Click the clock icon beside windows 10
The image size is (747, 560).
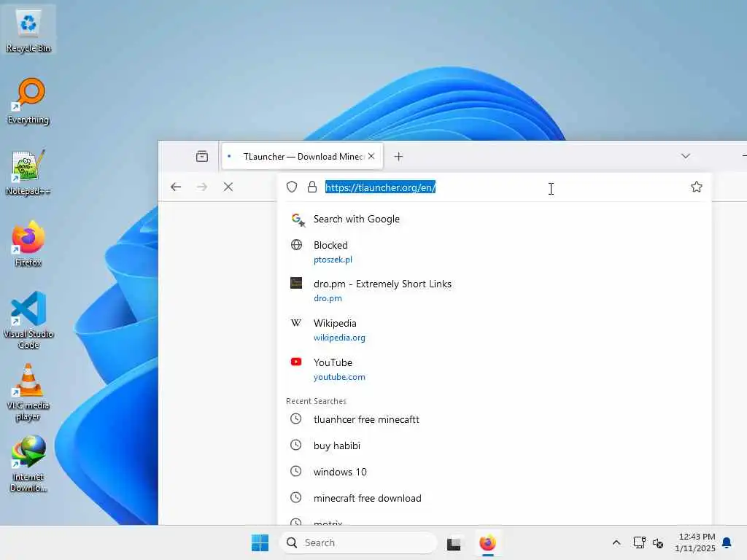tap(296, 471)
